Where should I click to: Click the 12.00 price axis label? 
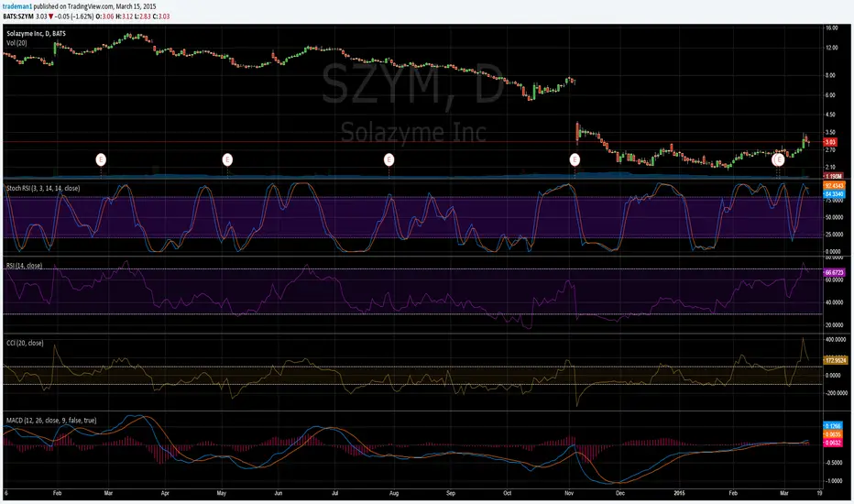832,48
